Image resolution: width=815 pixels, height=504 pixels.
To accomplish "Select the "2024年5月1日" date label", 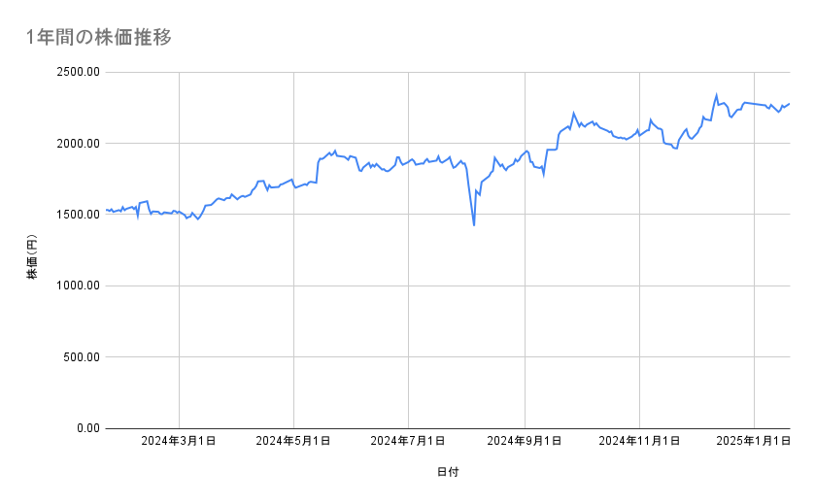I will click(293, 441).
